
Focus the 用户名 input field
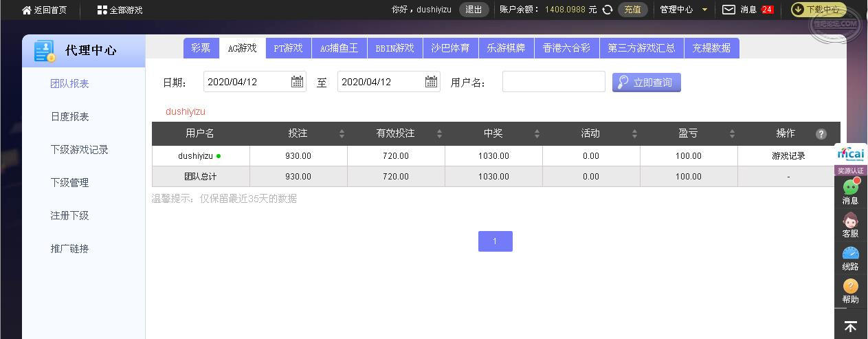pyautogui.click(x=554, y=82)
